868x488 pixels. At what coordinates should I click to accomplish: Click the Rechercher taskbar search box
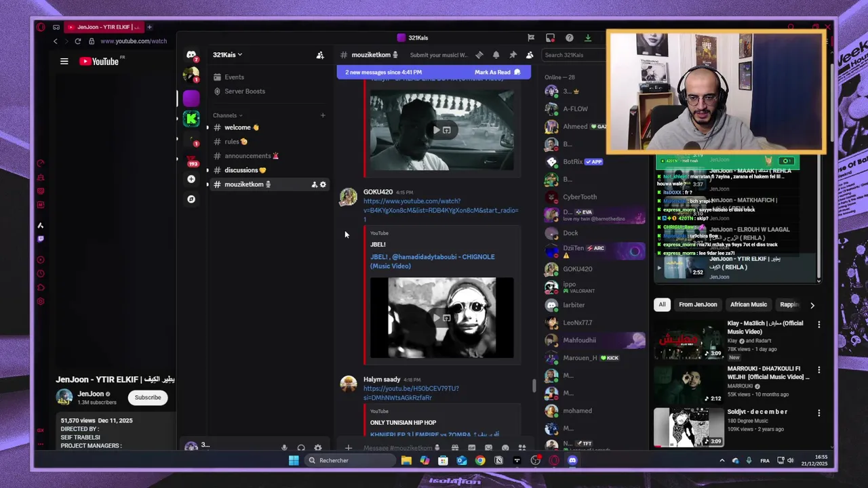[x=350, y=461]
